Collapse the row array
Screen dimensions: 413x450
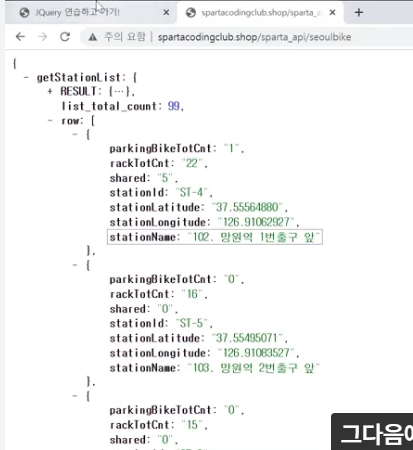(50, 120)
